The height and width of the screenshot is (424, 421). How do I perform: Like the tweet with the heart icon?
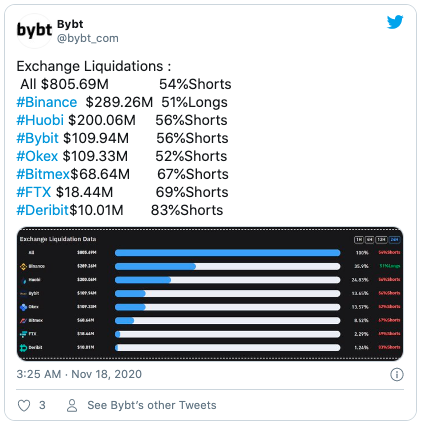(24, 406)
